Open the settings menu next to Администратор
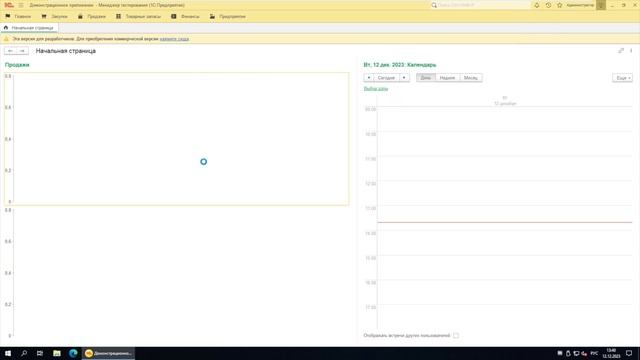640x360 pixels. (x=601, y=5)
